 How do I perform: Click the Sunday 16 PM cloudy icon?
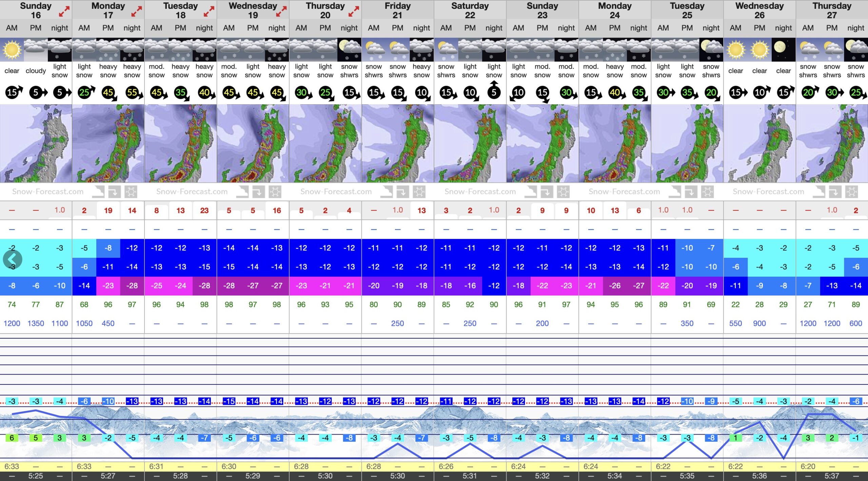point(36,50)
